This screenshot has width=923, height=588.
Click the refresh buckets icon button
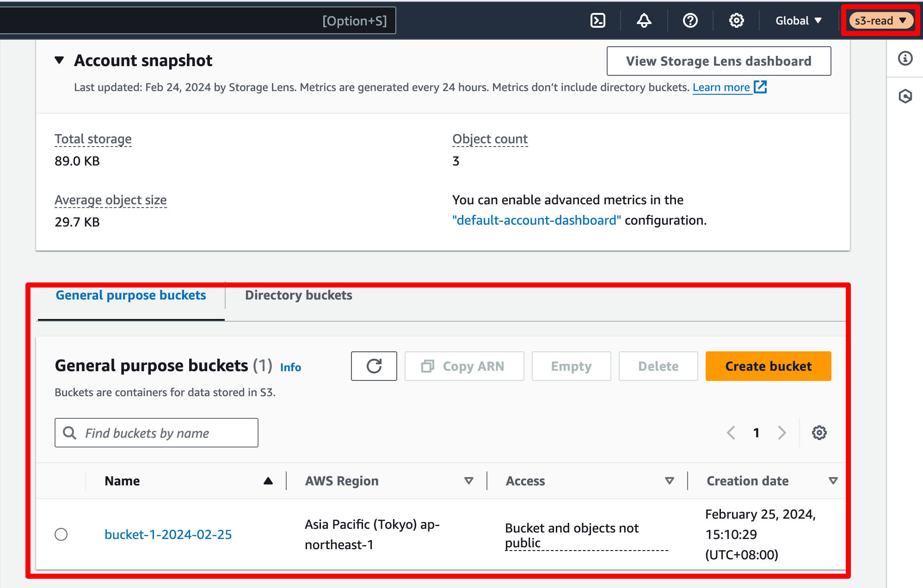[374, 366]
